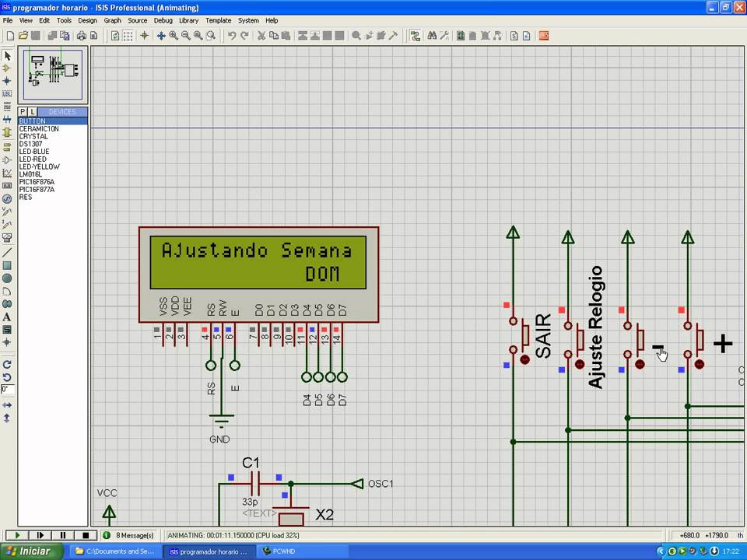Redraw the display with refresh icon

115,36
